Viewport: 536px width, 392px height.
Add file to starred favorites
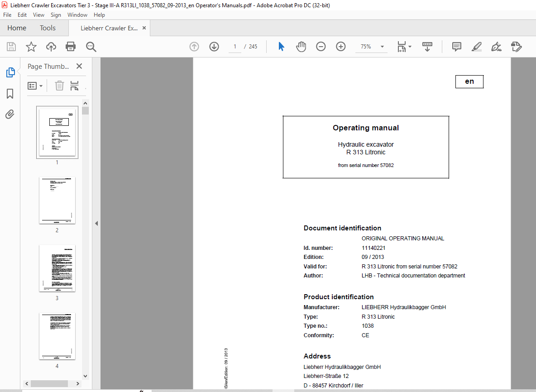(31, 47)
